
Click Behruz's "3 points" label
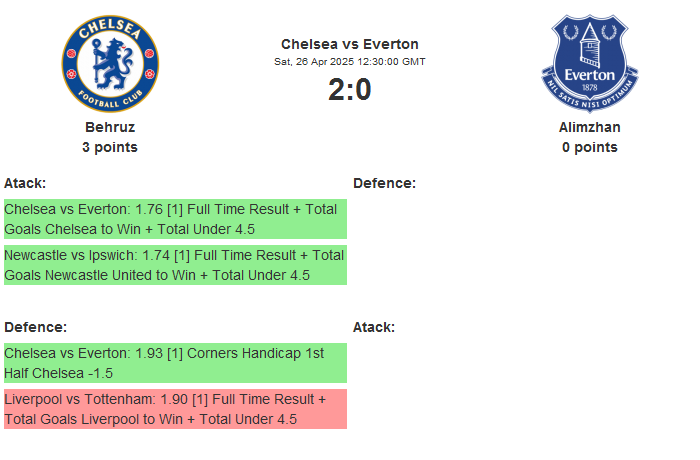click(x=110, y=147)
